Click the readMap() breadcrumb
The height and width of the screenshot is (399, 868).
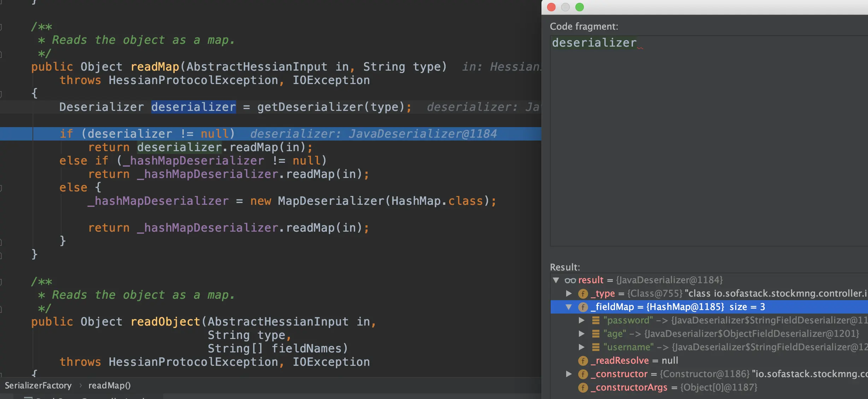[x=109, y=386]
